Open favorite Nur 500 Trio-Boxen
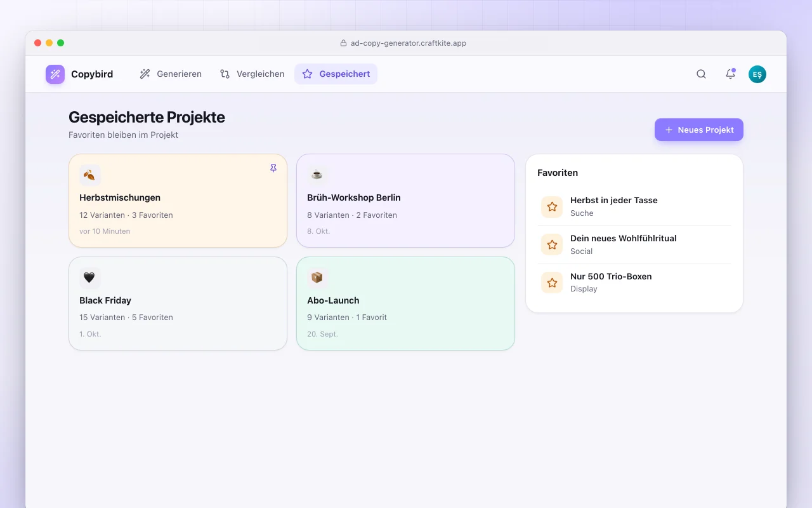Viewport: 812px width, 508px height. [634, 283]
